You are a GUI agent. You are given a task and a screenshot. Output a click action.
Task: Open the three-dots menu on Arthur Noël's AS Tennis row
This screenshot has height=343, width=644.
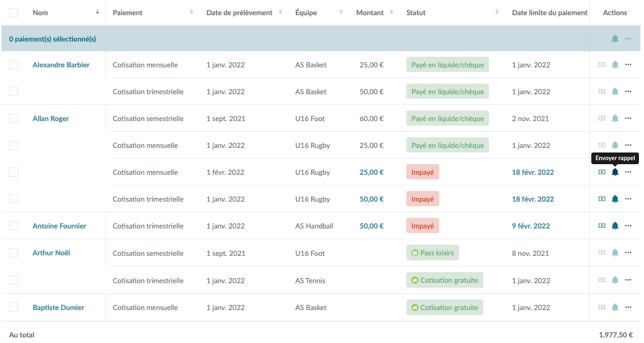coord(628,280)
